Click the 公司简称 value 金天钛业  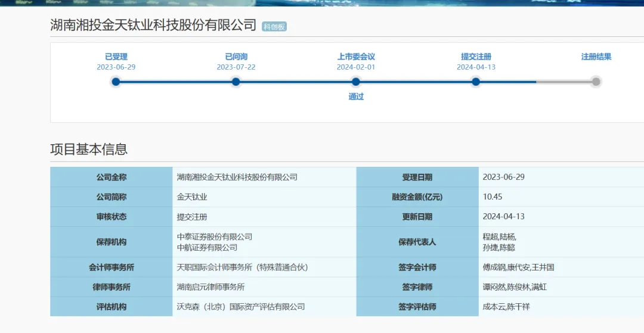coord(192,197)
